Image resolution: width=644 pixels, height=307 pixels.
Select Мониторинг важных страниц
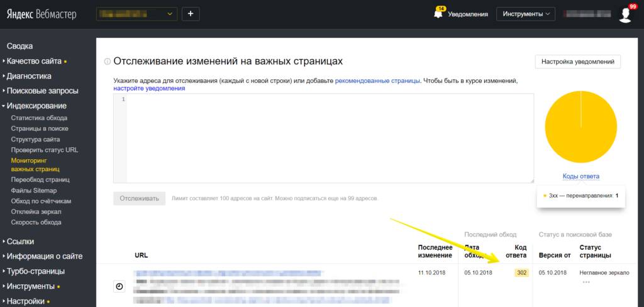pyautogui.click(x=35, y=165)
